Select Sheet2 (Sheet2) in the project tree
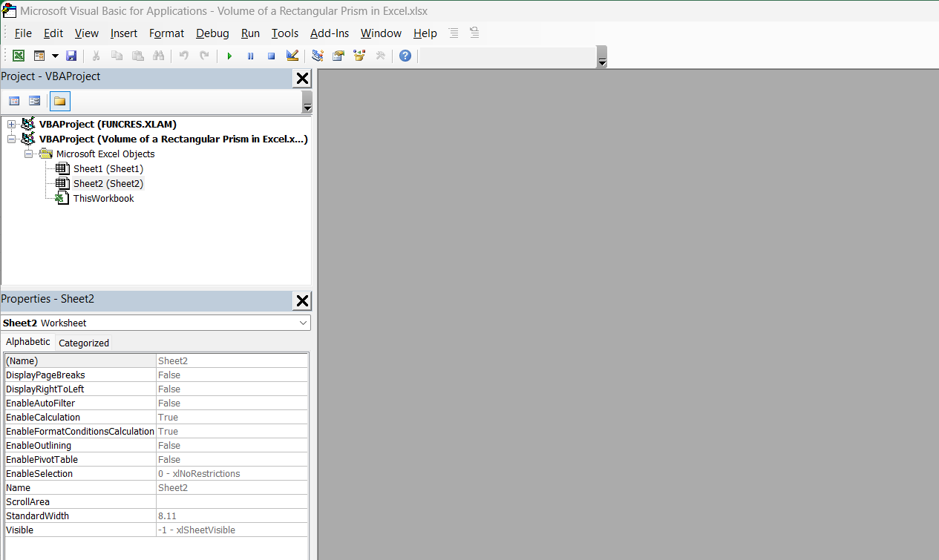 tap(108, 183)
